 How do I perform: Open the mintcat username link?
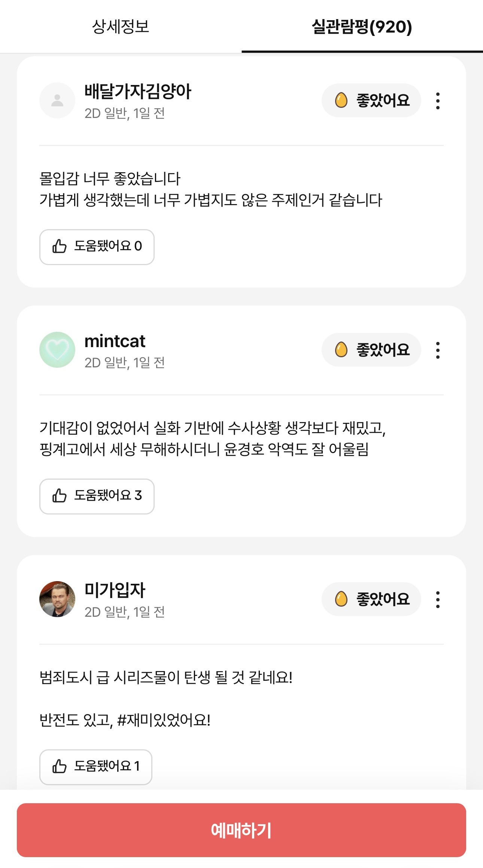[x=115, y=341]
